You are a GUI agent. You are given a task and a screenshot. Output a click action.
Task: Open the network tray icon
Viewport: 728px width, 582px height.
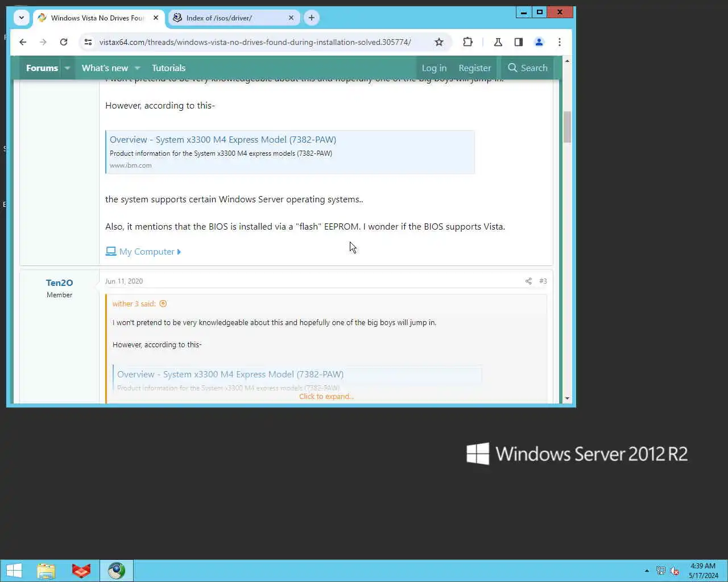coord(661,571)
